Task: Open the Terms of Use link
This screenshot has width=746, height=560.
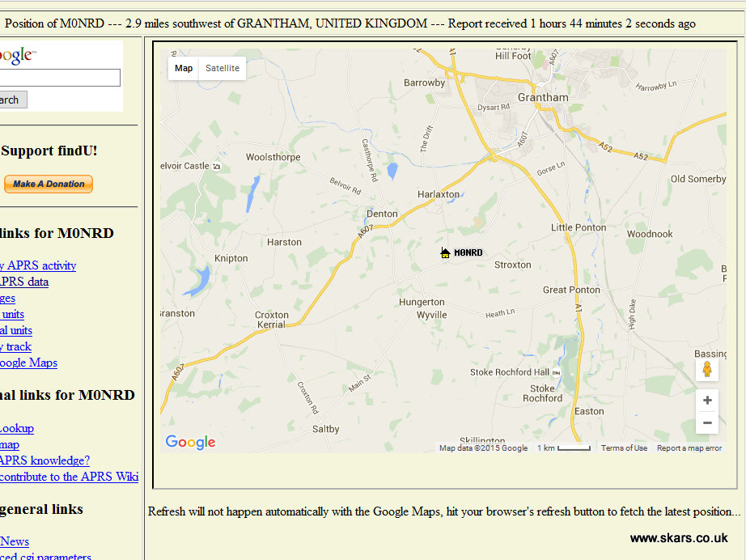Action: point(624,448)
